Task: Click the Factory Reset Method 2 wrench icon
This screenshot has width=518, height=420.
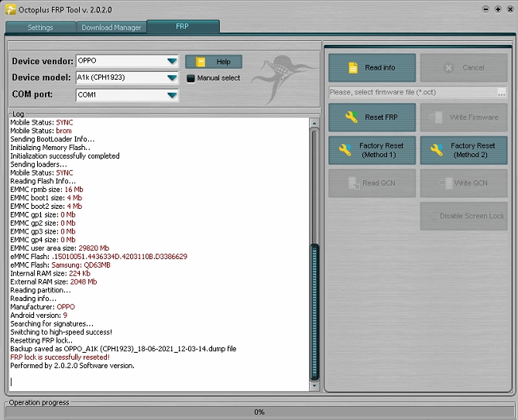Action: [437, 150]
